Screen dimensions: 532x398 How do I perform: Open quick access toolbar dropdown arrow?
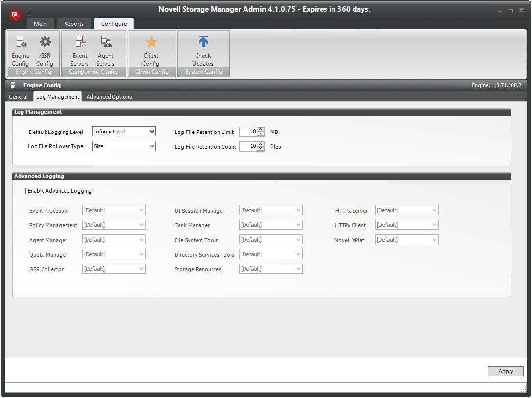click(x=29, y=11)
